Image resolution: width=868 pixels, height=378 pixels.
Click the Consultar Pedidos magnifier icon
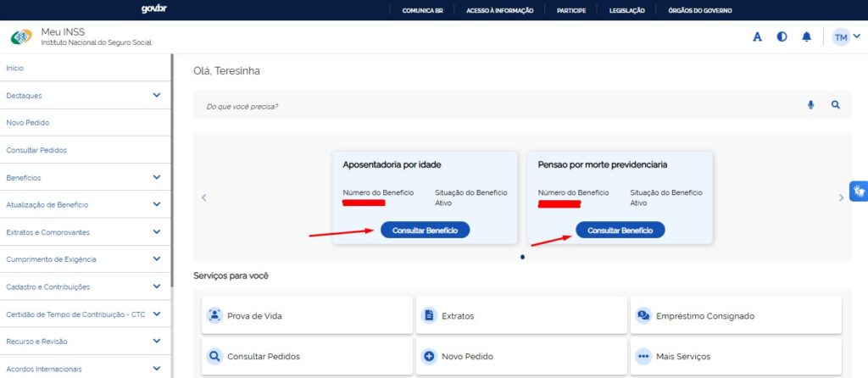pyautogui.click(x=214, y=357)
